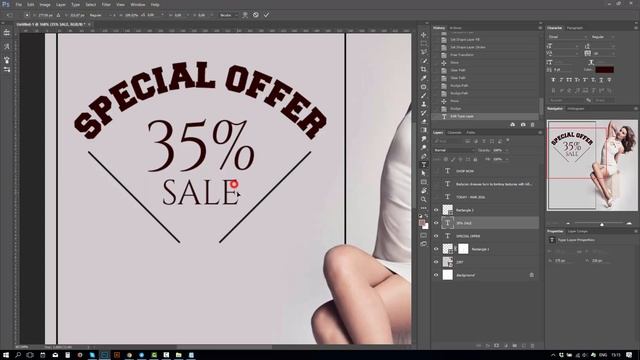
Task: Open the Layer menu
Action: (x=61, y=4)
